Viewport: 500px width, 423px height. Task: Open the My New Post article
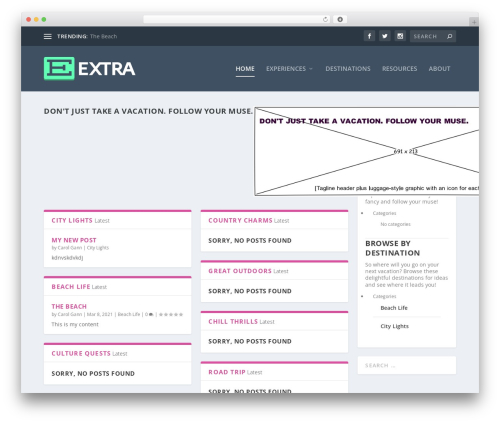pos(74,240)
